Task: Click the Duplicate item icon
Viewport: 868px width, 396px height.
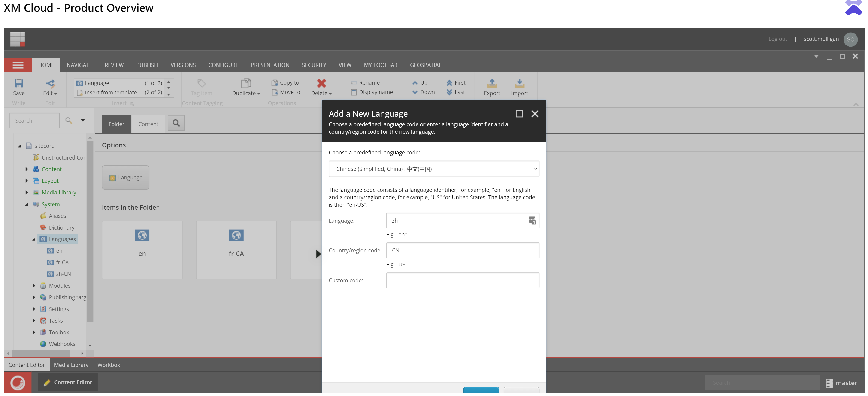Action: [246, 83]
